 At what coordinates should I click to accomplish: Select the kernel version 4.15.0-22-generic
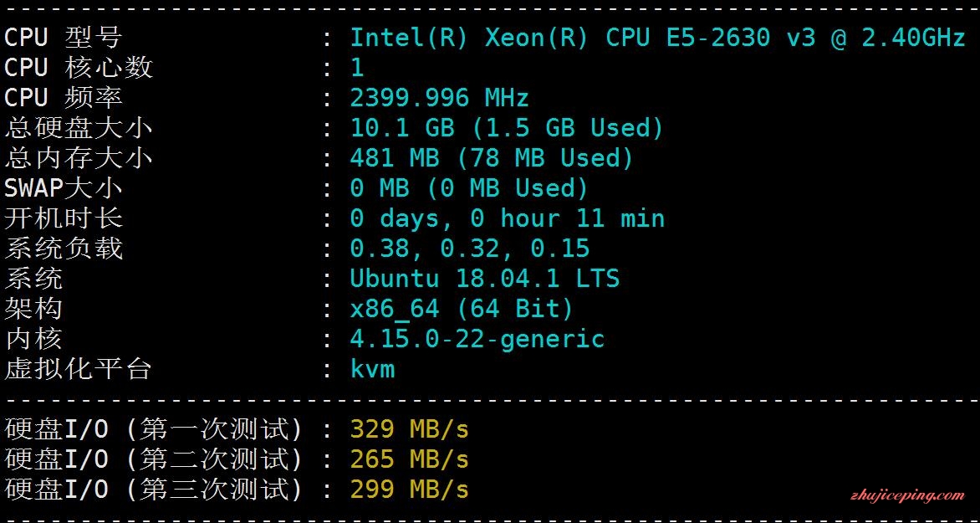coord(477,339)
